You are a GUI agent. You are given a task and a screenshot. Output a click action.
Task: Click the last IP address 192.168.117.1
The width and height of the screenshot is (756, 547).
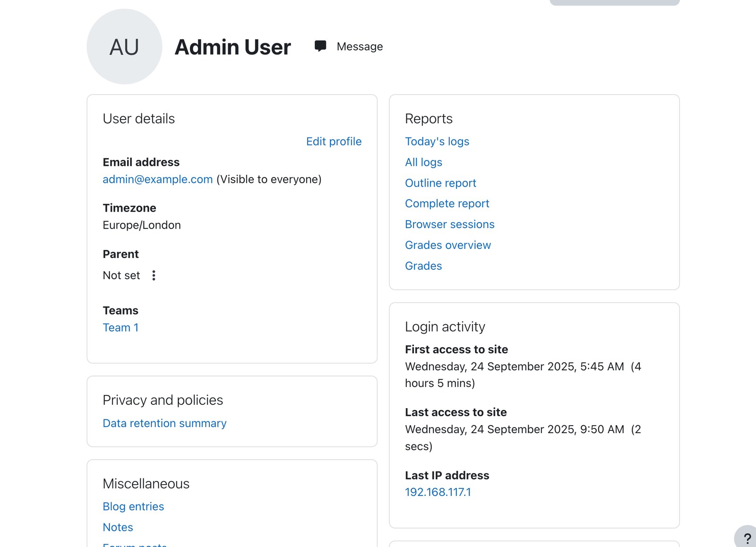(438, 492)
